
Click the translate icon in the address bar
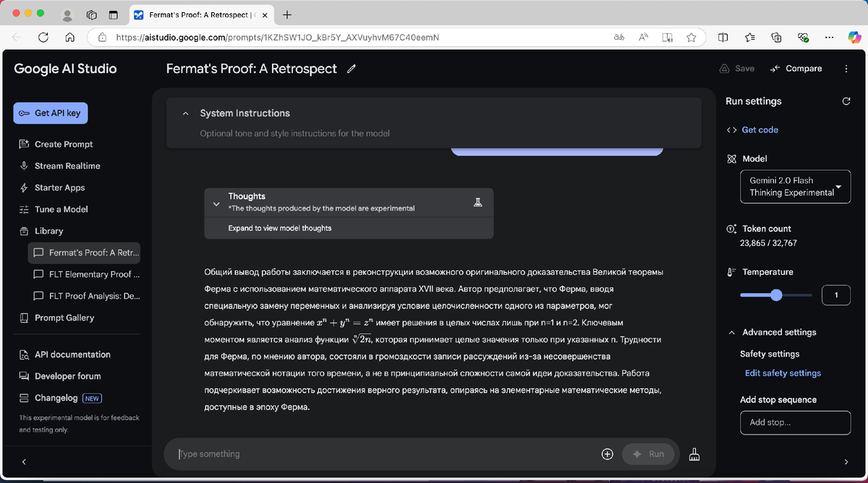click(619, 37)
